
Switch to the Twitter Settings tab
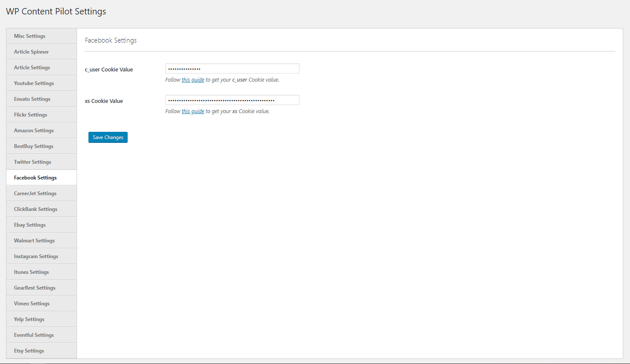pos(32,162)
